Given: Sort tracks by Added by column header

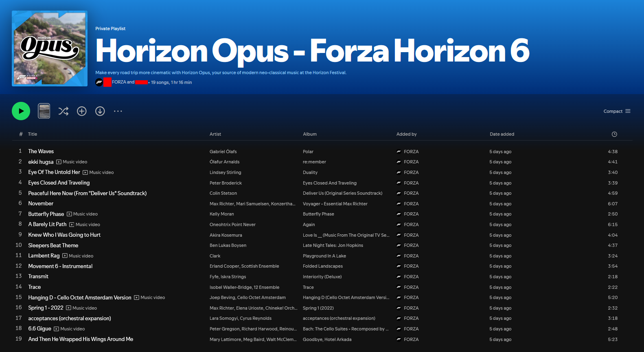Looking at the screenshot, I should (407, 134).
